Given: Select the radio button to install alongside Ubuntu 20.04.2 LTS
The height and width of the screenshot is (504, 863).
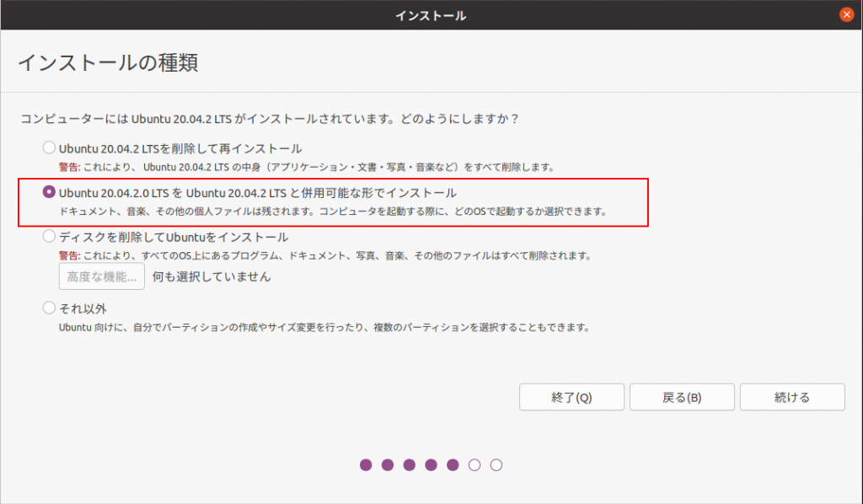Looking at the screenshot, I should [49, 192].
